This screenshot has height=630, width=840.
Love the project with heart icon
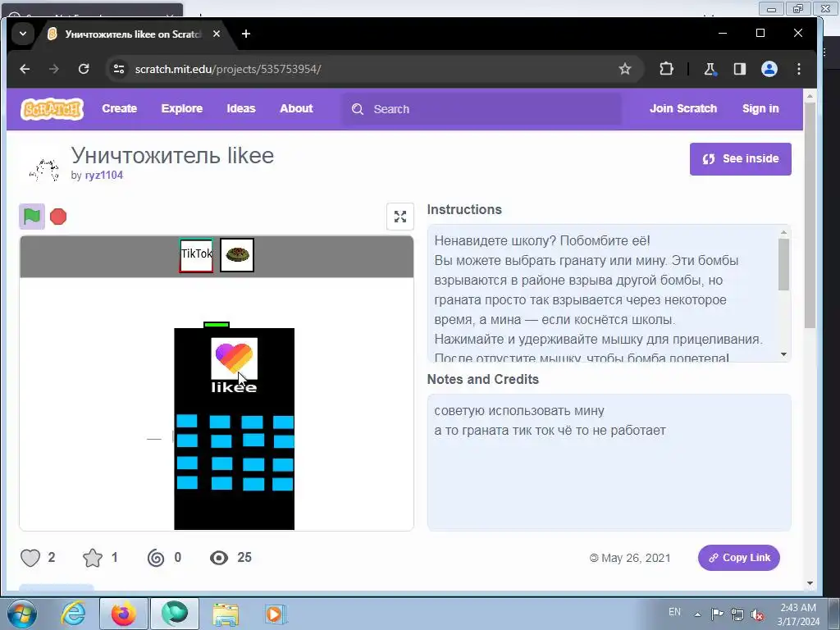[x=30, y=558]
